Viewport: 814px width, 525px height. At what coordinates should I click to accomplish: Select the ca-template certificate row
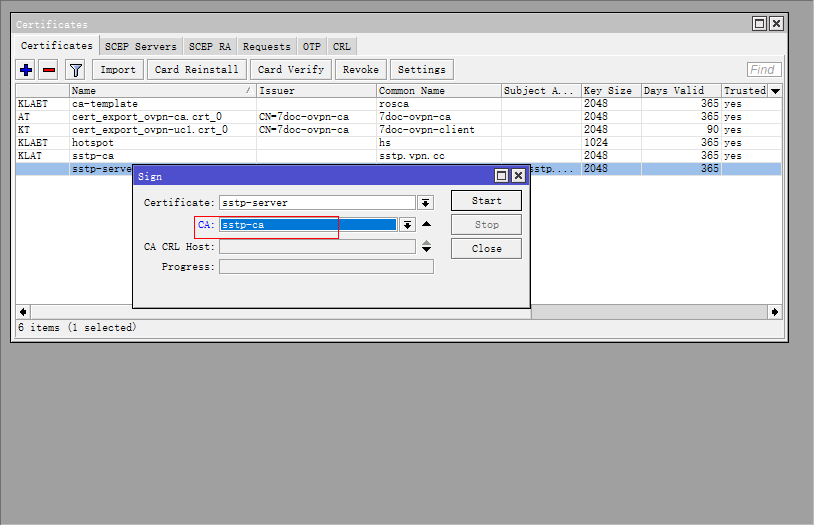tap(105, 104)
